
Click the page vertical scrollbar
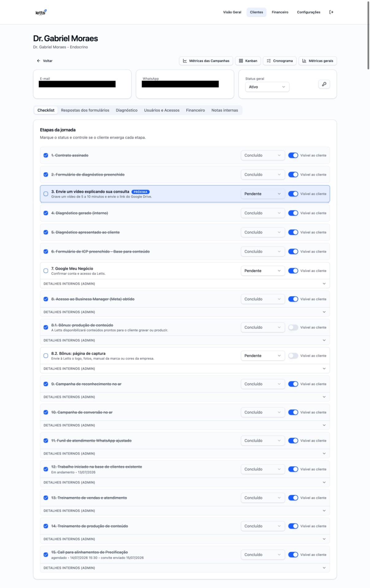click(x=368, y=35)
